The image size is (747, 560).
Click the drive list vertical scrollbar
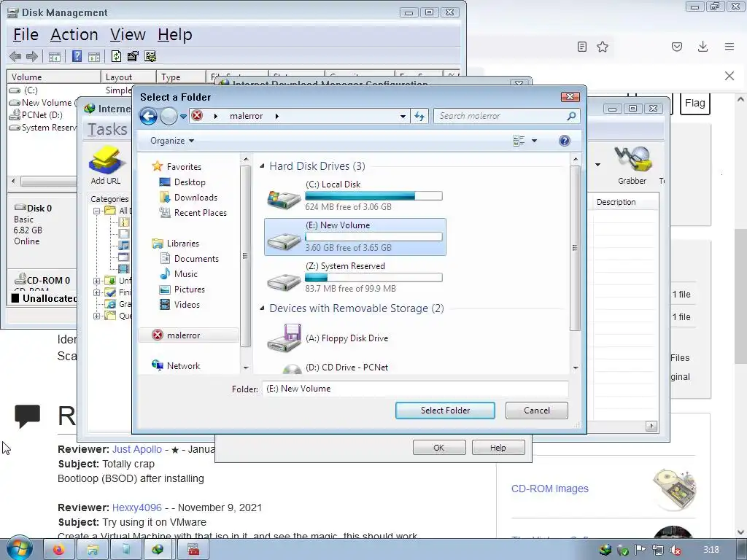click(x=575, y=248)
